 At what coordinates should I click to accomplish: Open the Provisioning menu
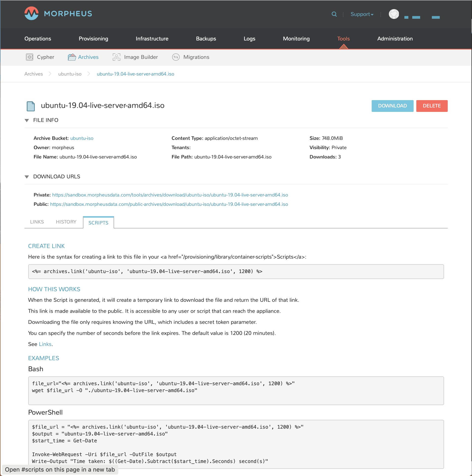93,39
